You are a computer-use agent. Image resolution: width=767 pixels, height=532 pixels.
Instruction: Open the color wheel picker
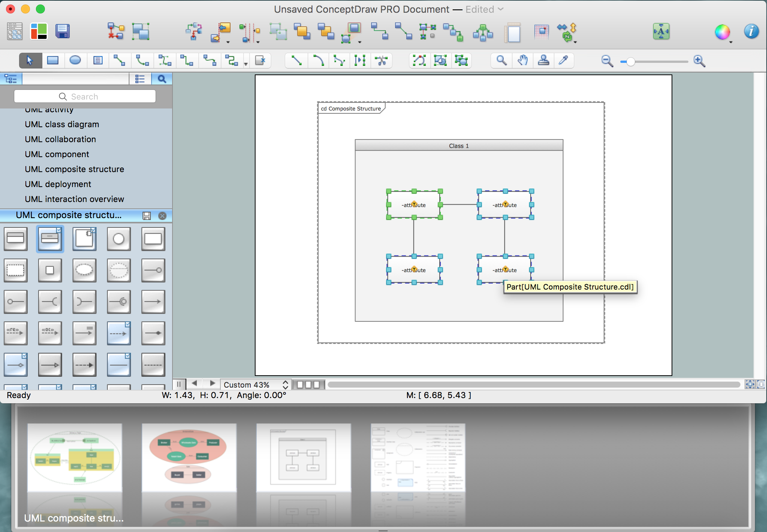tap(722, 32)
